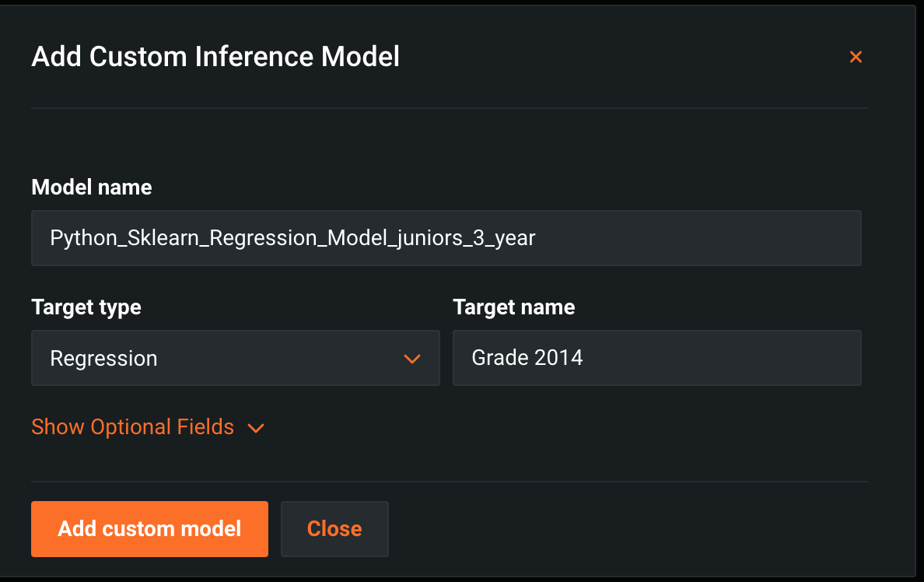Click the orange chevron in Target type

pyautogui.click(x=411, y=359)
